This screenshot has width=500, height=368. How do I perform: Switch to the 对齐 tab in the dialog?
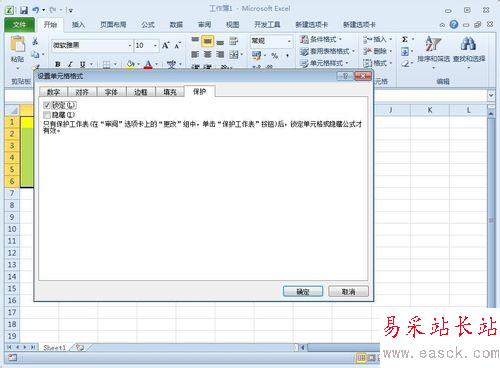82,92
